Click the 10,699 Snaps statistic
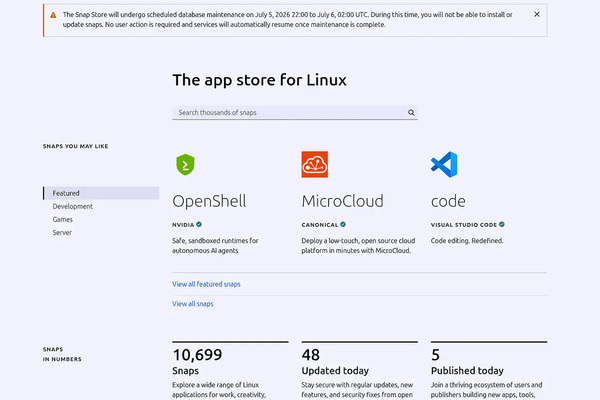The width and height of the screenshot is (600, 400). click(x=197, y=361)
